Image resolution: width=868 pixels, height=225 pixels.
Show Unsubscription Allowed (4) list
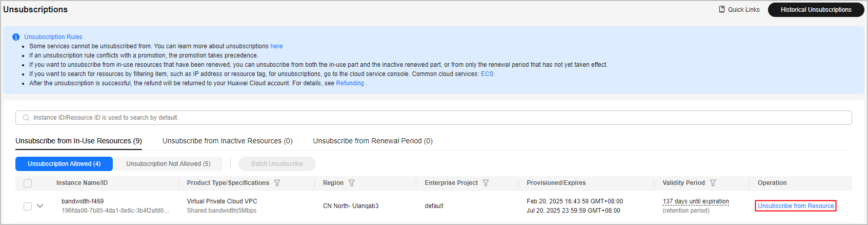[64, 164]
